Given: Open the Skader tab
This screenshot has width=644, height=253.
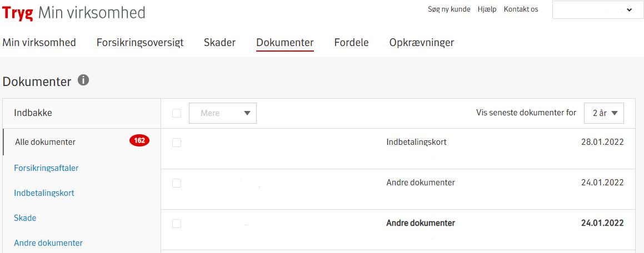Looking at the screenshot, I should pyautogui.click(x=219, y=43).
